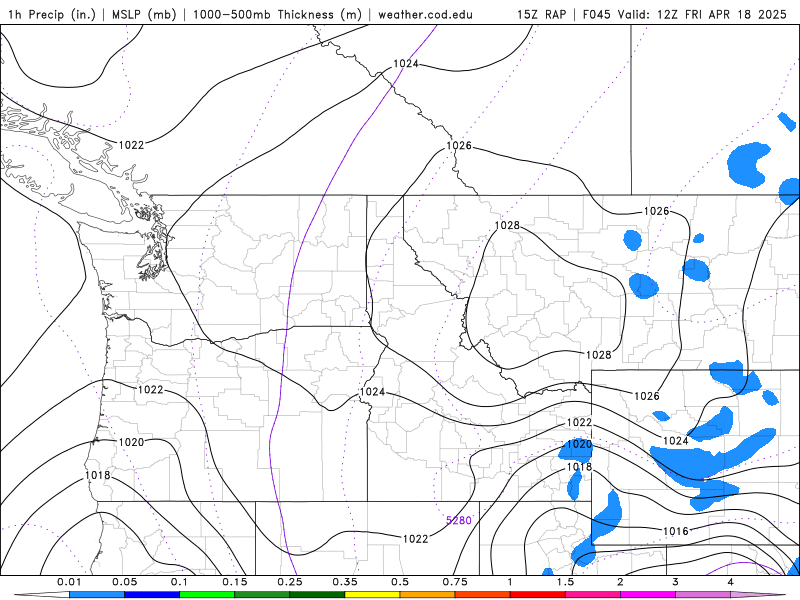The image size is (800, 600).
Task: Click the legend tick label 2
Action: point(620,582)
